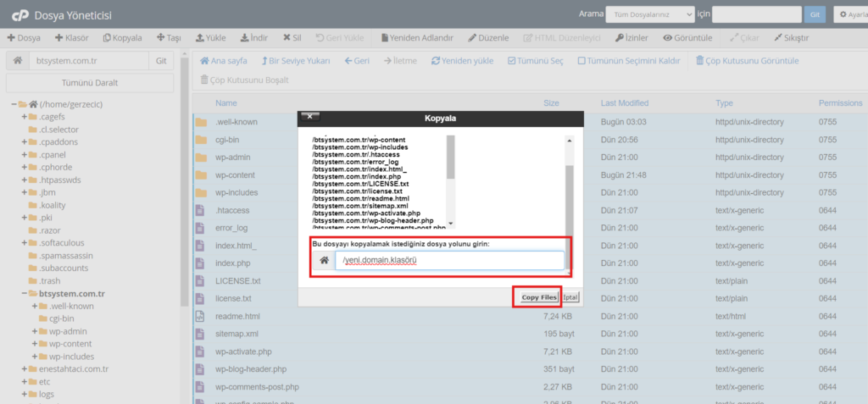
Task: Select the sitemap.xml file row
Action: coord(531,334)
